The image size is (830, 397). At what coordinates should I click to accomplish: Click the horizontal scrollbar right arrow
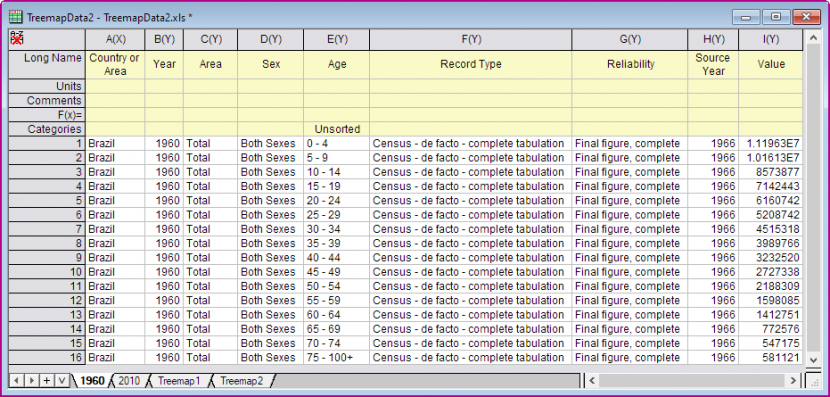coord(793,380)
